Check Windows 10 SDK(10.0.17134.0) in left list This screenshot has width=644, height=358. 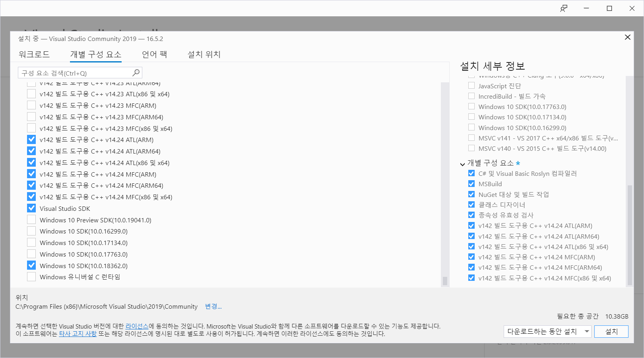point(31,243)
